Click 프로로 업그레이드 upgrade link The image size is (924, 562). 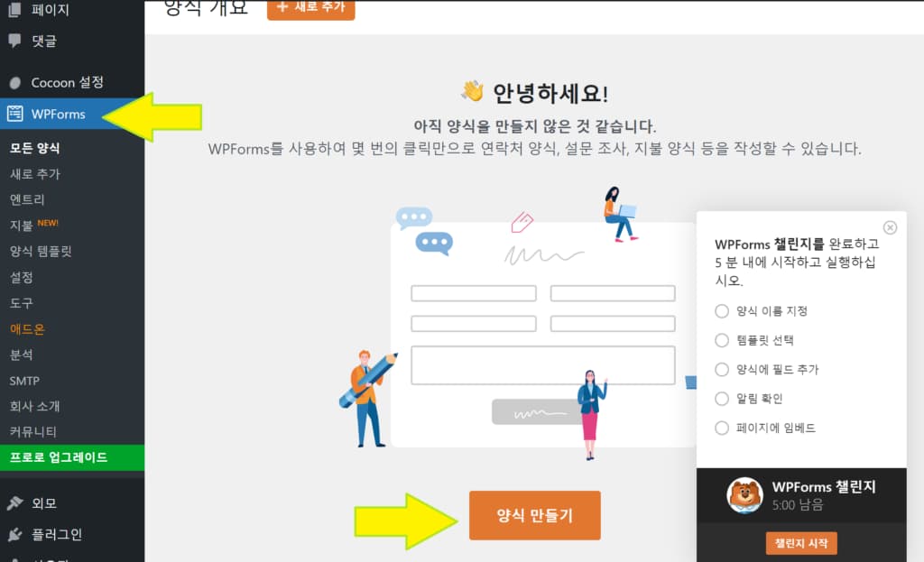click(72, 457)
